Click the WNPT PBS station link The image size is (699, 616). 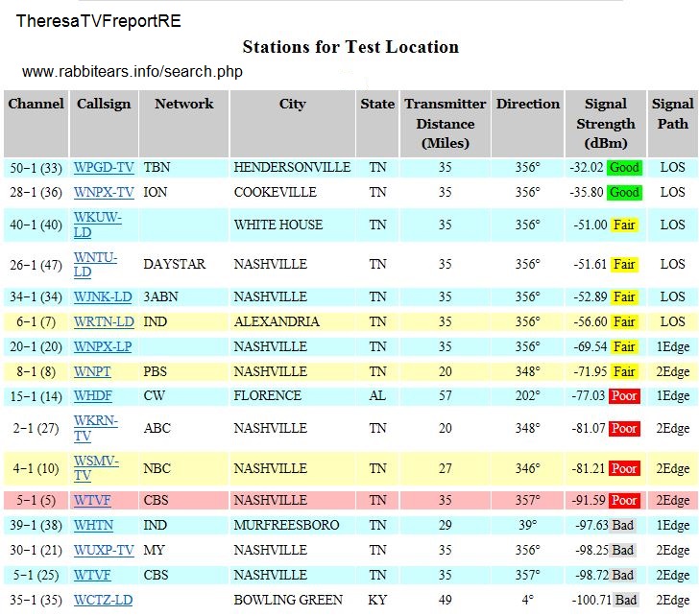pyautogui.click(x=94, y=370)
